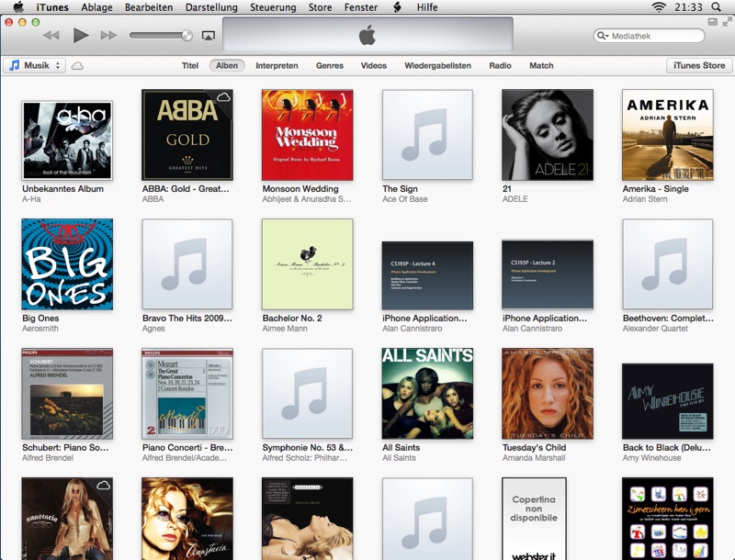This screenshot has width=735, height=560.
Task: Switch to the Titel view
Action: pyautogui.click(x=190, y=65)
